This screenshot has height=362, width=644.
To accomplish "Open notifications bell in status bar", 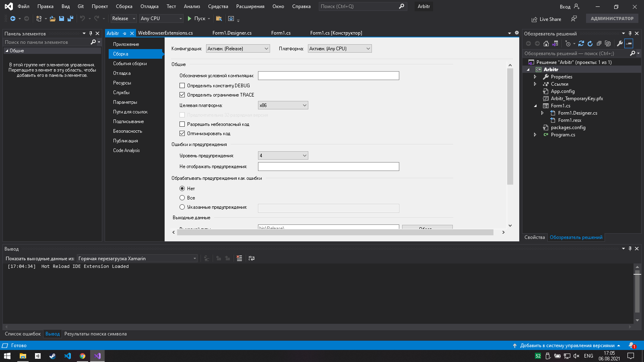I will point(632,346).
